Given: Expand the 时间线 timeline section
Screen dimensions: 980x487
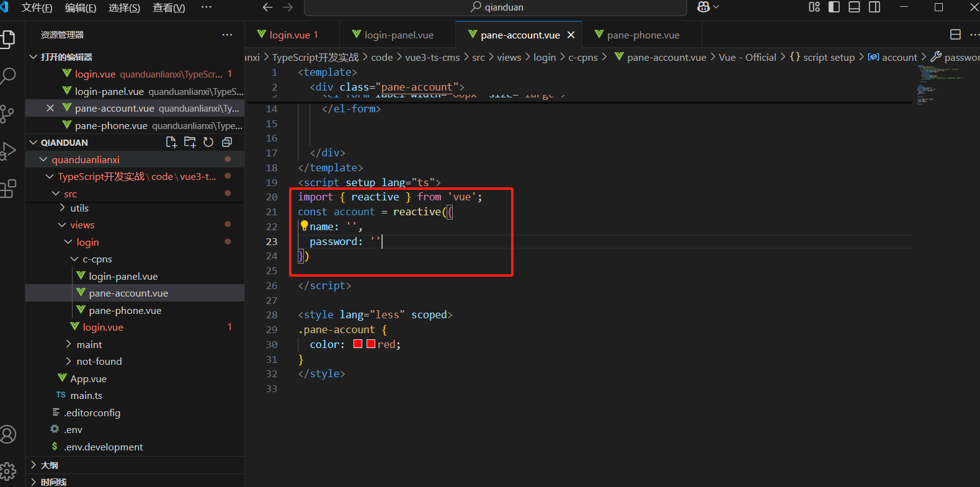Looking at the screenshot, I should point(33,481).
